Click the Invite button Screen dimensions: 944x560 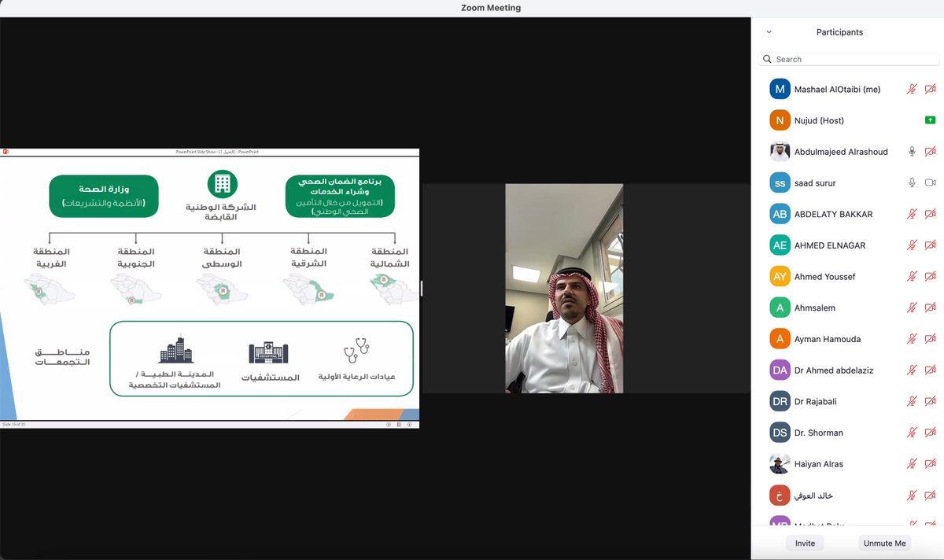coord(805,543)
